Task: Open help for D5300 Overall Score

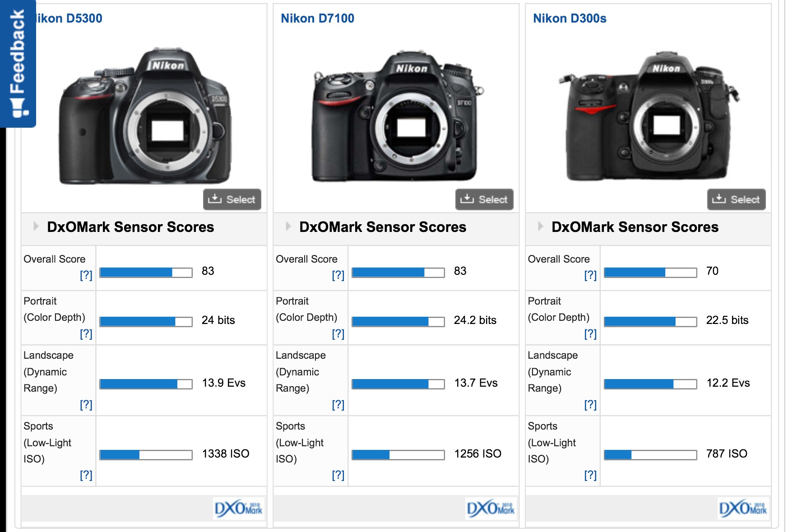Action: point(86,275)
